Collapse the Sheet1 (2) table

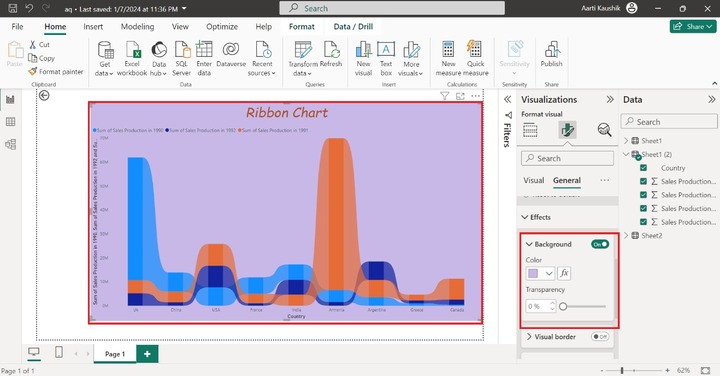pyautogui.click(x=626, y=154)
